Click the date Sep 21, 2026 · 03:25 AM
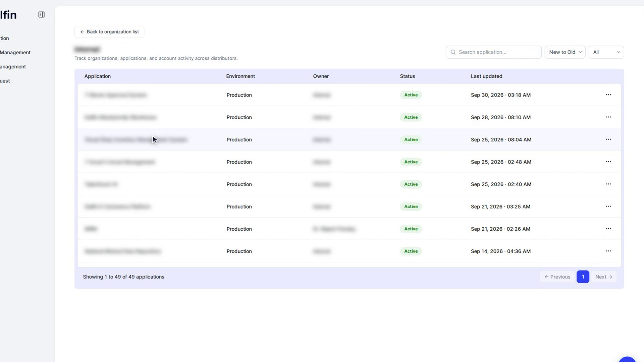644x362 pixels. click(500, 207)
